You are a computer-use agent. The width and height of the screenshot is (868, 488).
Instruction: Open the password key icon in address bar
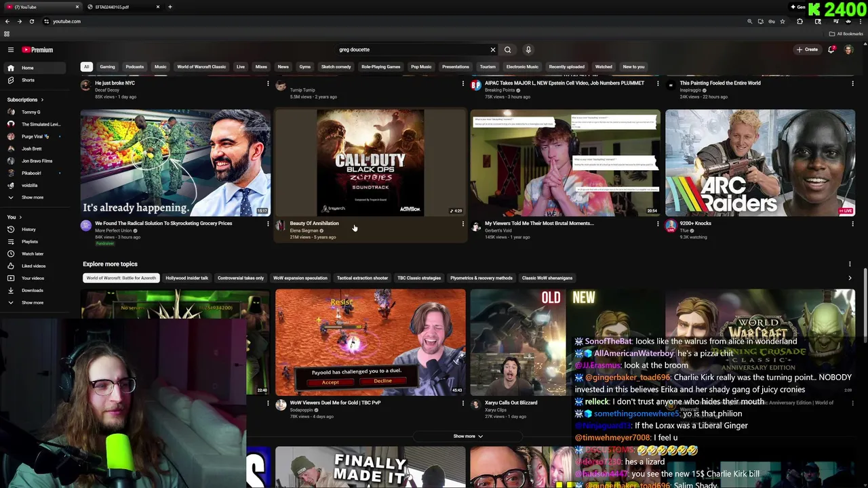coord(772,21)
